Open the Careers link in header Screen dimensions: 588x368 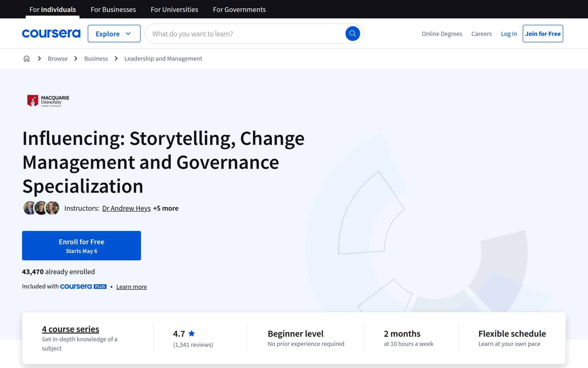coord(481,34)
